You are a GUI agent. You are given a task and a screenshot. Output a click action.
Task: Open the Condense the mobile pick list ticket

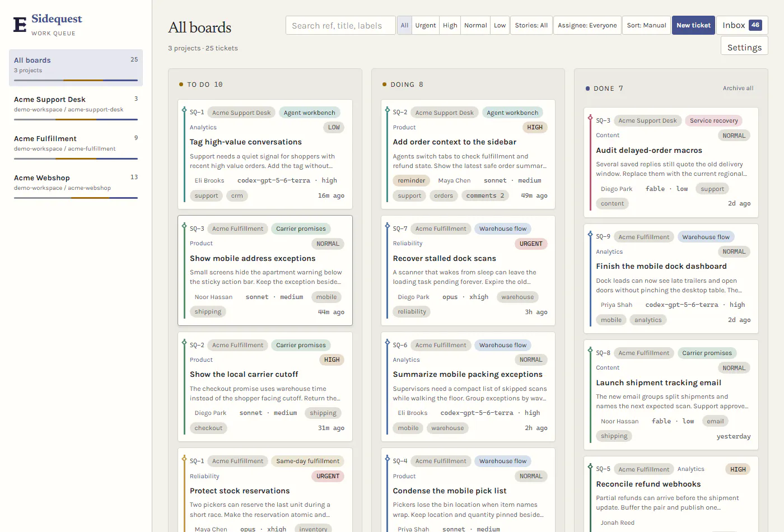click(468, 490)
